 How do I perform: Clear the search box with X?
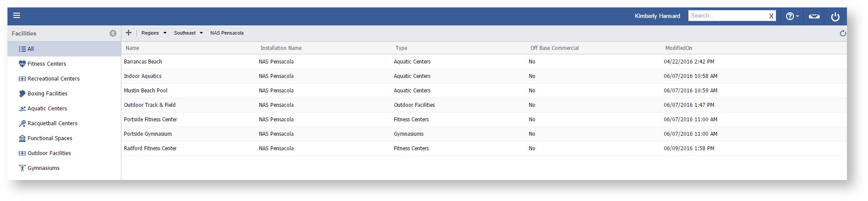click(x=771, y=16)
